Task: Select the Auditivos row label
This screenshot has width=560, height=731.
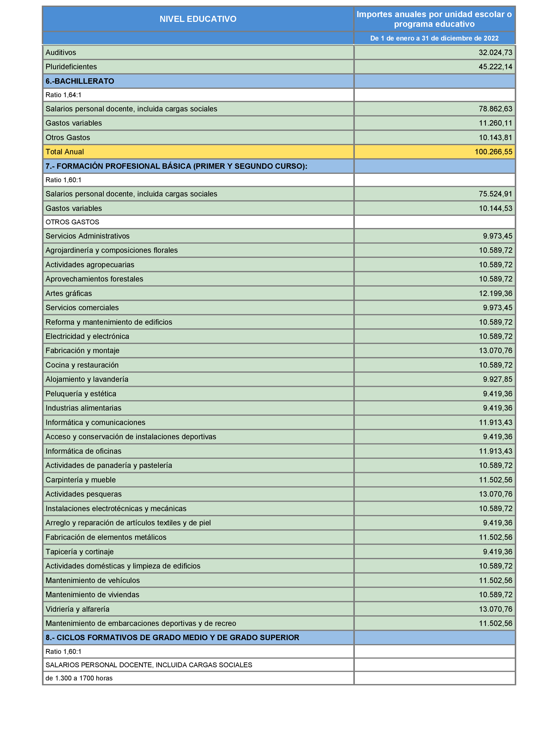Action: coord(61,52)
